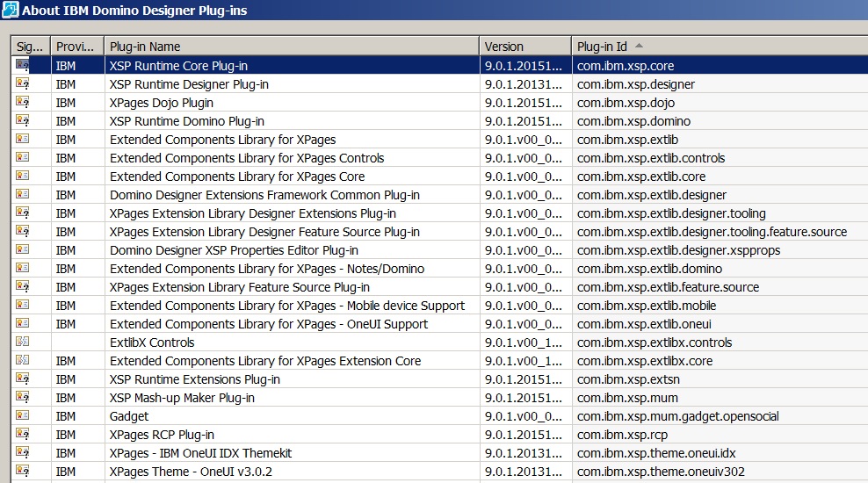The image size is (868, 483).
Task: Select the XPages Dojo Plugin name
Action: click(161, 103)
